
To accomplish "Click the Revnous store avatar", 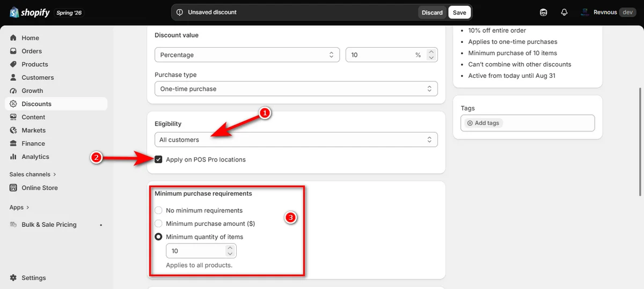I will coord(585,12).
